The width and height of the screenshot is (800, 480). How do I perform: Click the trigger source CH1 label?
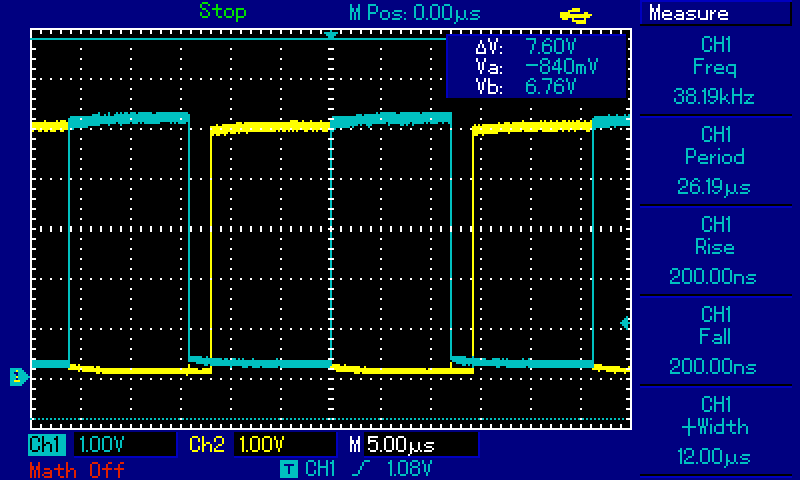320,468
